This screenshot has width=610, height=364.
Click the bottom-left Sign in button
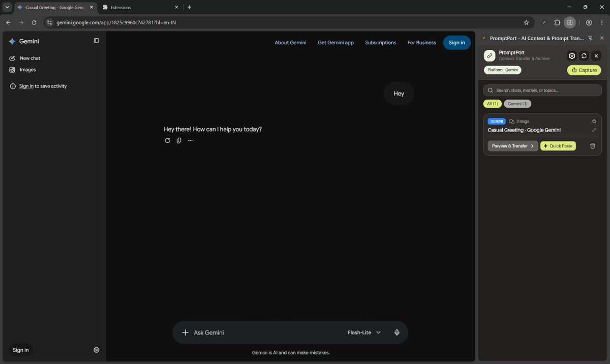click(21, 350)
